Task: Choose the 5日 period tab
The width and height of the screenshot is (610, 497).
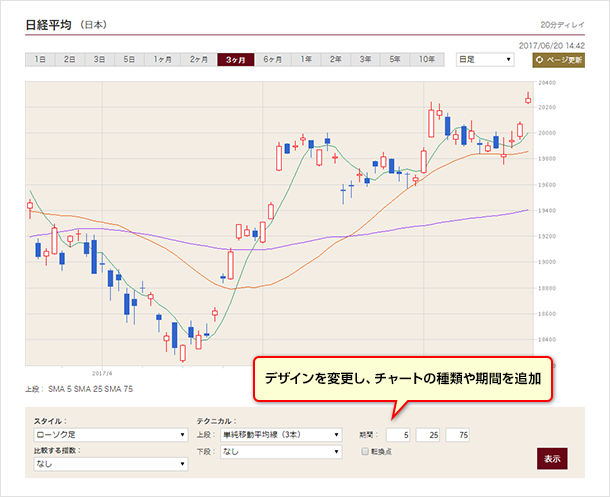Action: point(130,60)
